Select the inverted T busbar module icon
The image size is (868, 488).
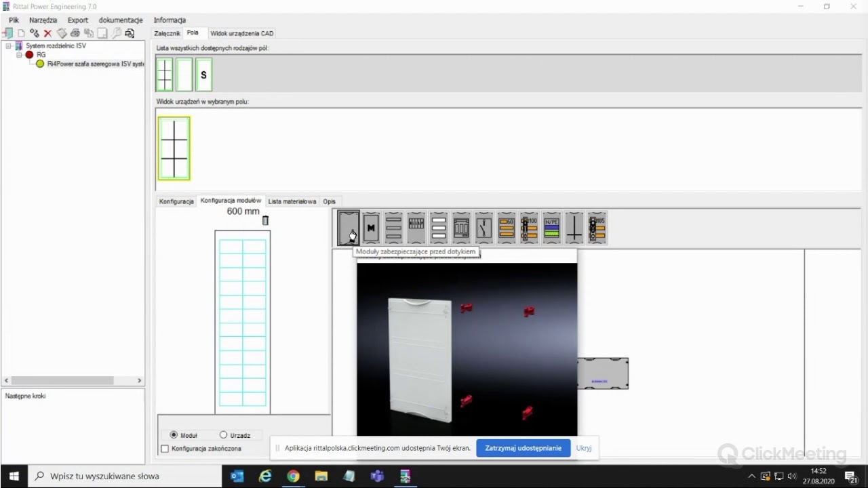574,228
